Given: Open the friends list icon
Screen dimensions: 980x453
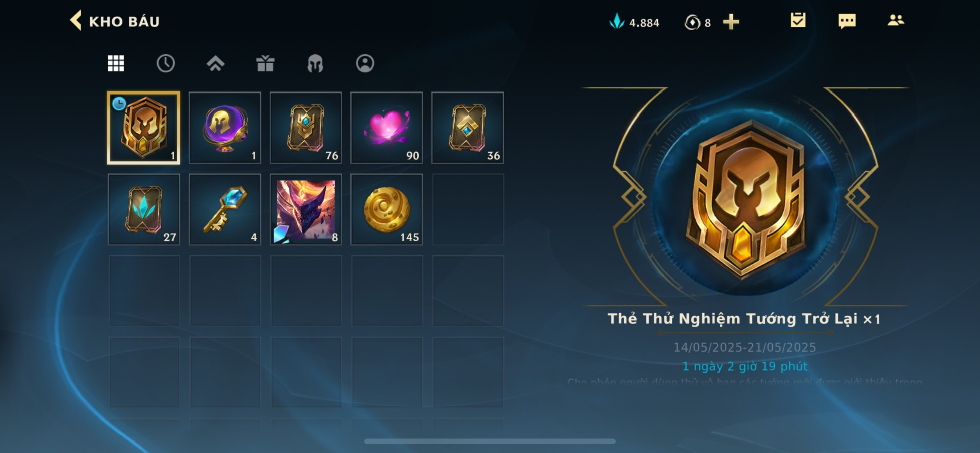Looking at the screenshot, I should click(896, 20).
